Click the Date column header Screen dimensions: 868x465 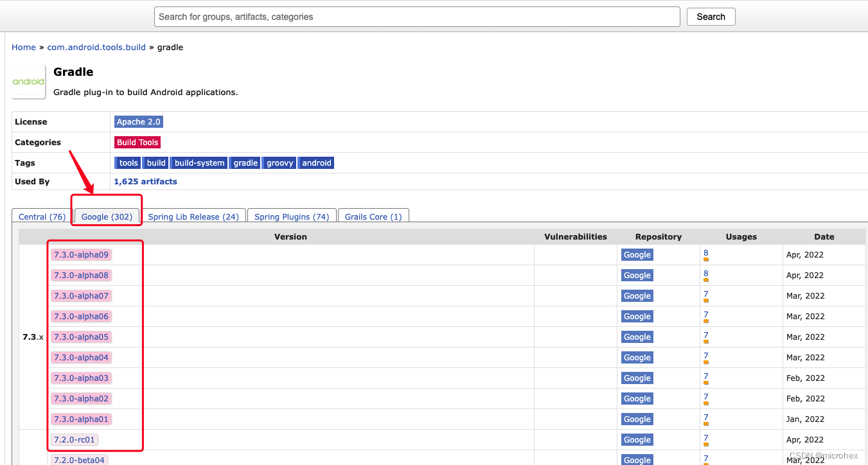824,237
